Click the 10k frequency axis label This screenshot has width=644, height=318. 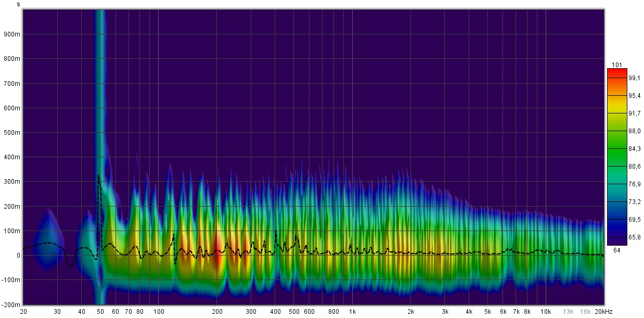coord(546,312)
